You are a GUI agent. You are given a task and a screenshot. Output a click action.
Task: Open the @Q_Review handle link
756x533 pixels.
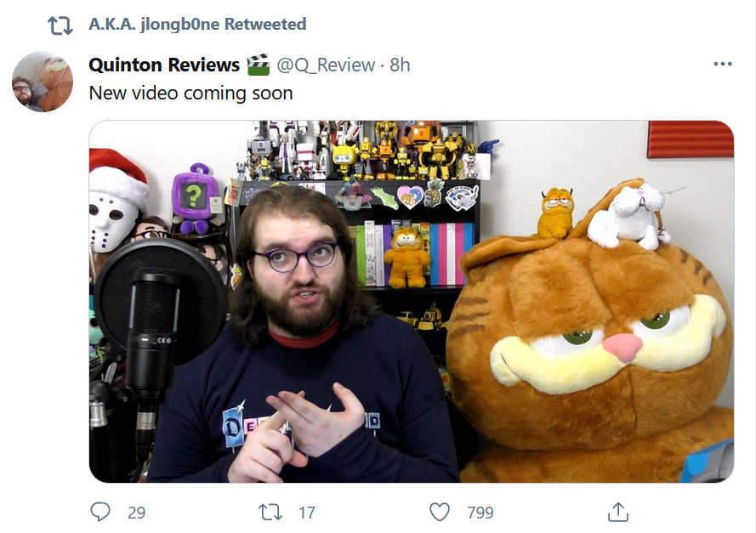click(326, 65)
